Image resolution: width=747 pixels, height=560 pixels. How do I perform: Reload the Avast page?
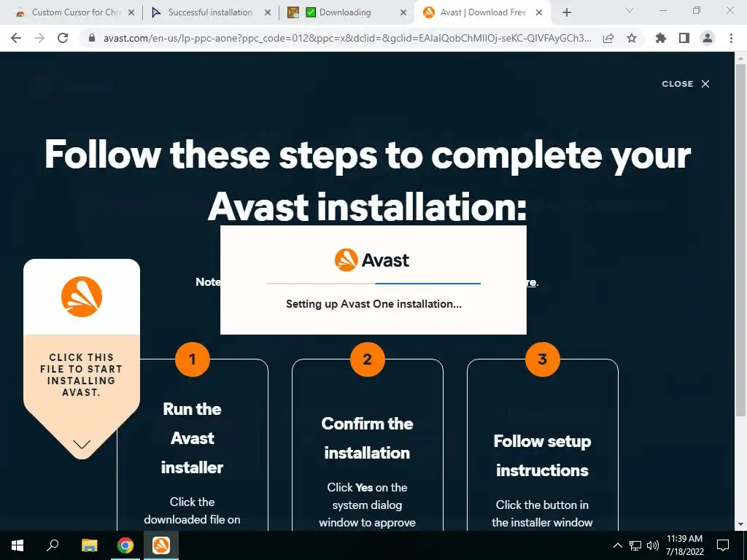(x=63, y=38)
